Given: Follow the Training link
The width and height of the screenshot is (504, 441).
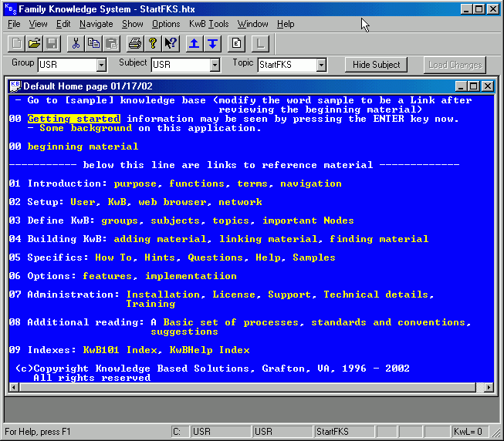Looking at the screenshot, I should coord(151,304).
